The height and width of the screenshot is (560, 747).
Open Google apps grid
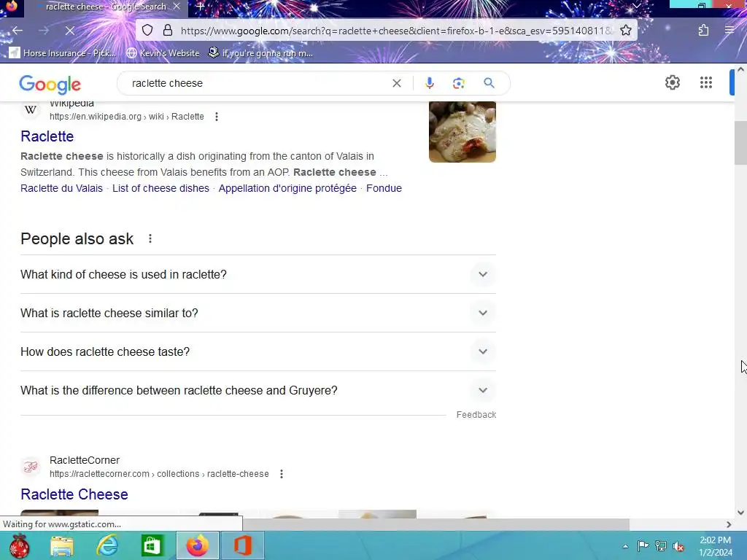[x=706, y=82]
